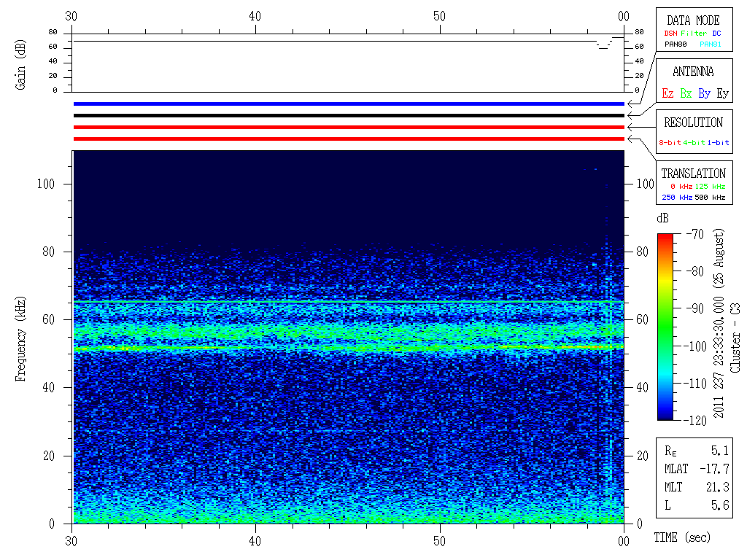The height and width of the screenshot is (560, 747).
Task: Choose the blue 1-bit resolution label
Action: (718, 143)
